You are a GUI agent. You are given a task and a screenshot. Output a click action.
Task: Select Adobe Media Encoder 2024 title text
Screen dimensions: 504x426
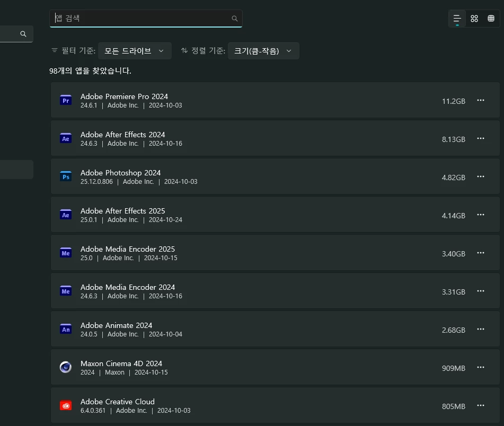(x=128, y=287)
